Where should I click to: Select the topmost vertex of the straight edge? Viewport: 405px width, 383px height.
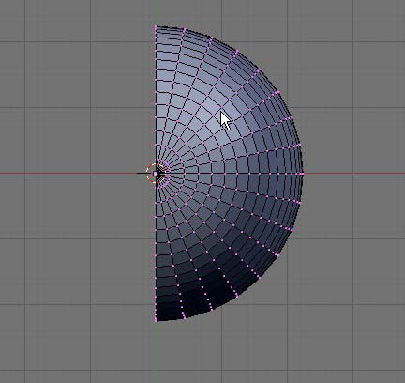[156, 26]
